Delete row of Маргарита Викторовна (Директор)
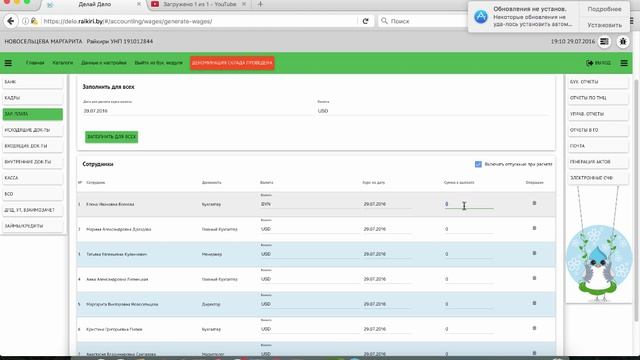 pos(534,303)
